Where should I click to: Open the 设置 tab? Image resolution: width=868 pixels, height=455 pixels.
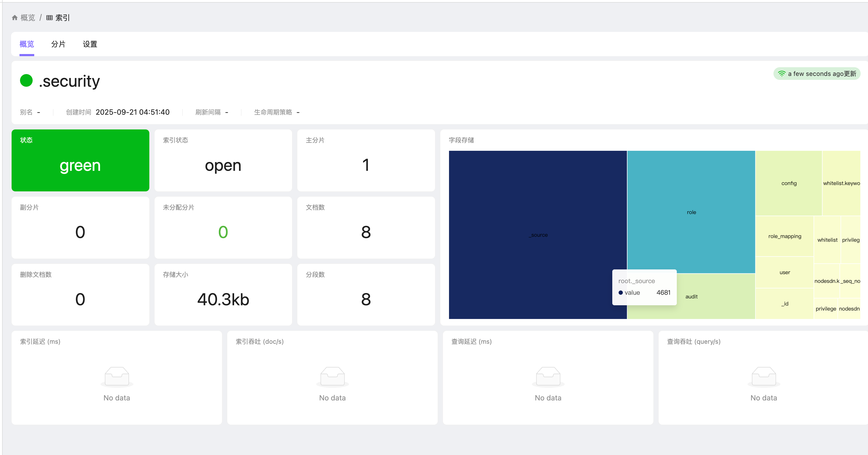(90, 44)
